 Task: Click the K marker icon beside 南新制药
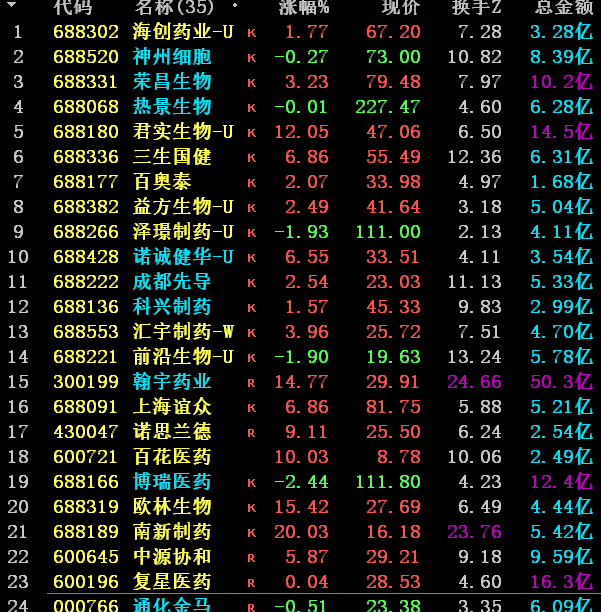pyautogui.click(x=252, y=533)
